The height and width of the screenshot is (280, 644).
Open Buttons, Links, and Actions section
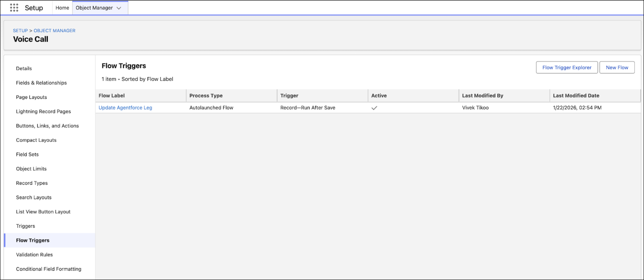(47, 126)
